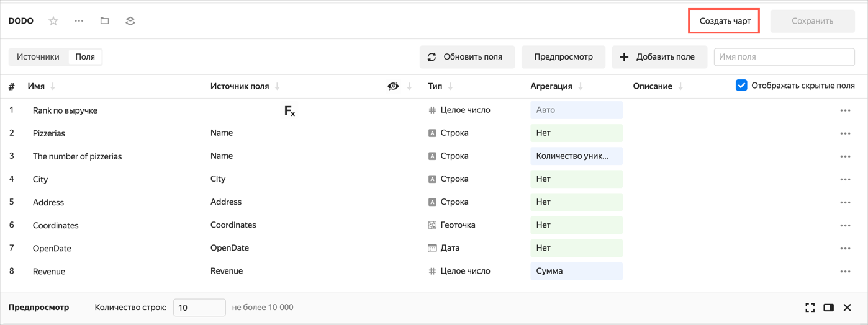Open row options for Revenue field
This screenshot has width=868, height=325.
845,272
